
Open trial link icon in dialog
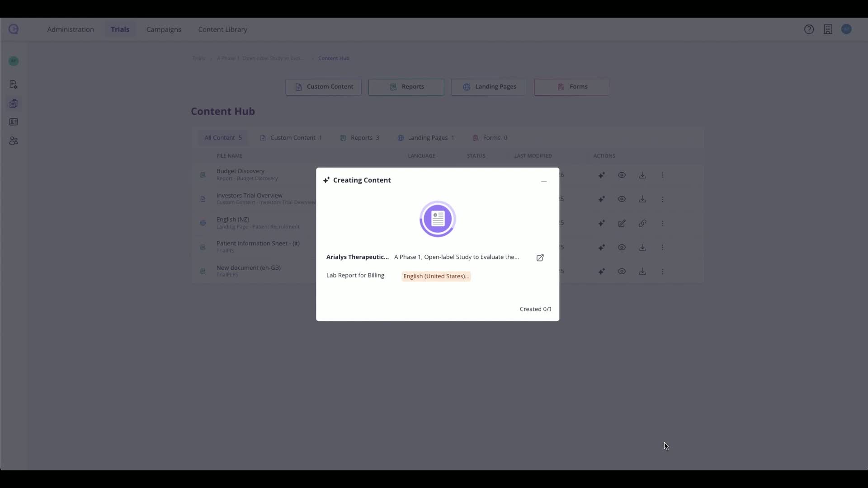(540, 258)
